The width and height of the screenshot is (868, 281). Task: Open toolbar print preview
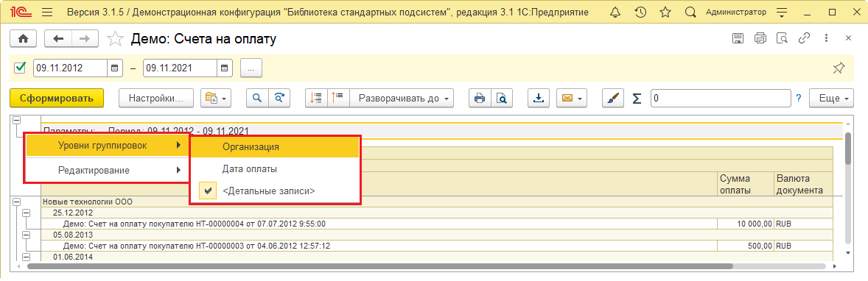[x=502, y=98]
